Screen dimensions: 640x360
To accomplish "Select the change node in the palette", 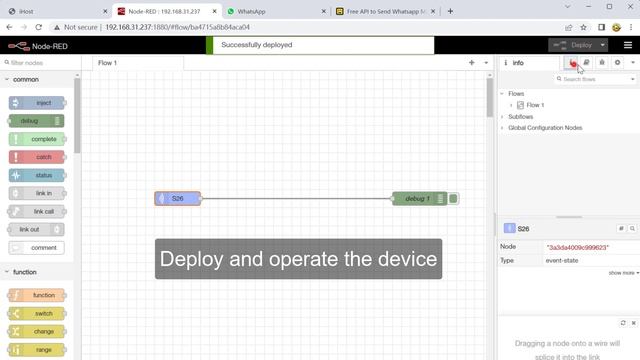I will [37, 331].
